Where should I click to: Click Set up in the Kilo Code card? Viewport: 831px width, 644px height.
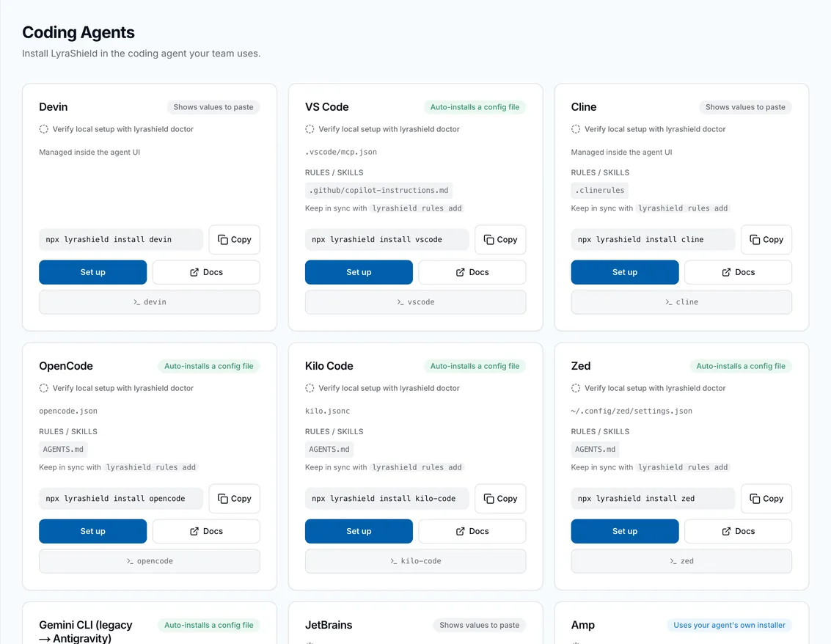click(359, 532)
